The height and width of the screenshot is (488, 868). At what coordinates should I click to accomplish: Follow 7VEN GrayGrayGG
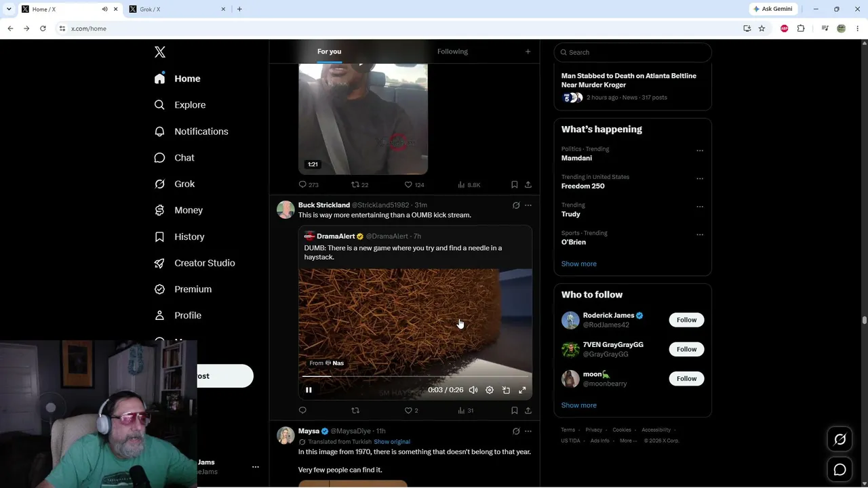coord(686,349)
